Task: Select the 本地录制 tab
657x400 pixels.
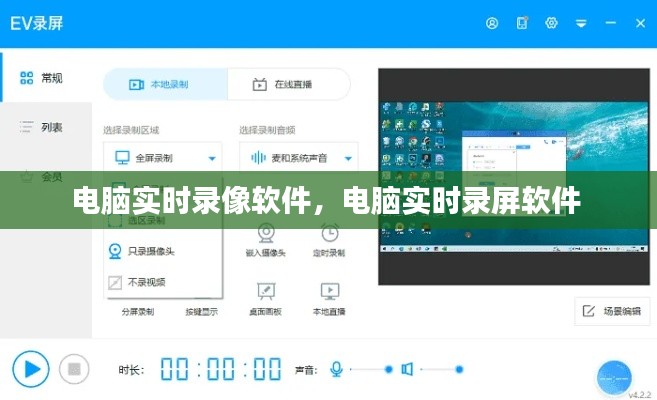Action: pyautogui.click(x=165, y=85)
